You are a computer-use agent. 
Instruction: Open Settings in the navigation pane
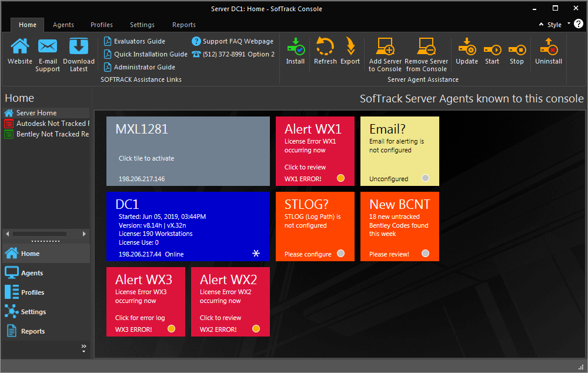pos(46,312)
